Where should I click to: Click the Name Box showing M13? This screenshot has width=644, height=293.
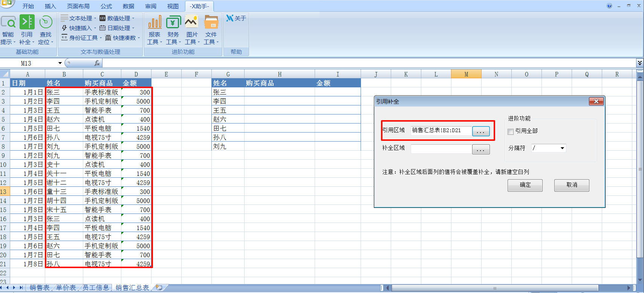point(28,63)
